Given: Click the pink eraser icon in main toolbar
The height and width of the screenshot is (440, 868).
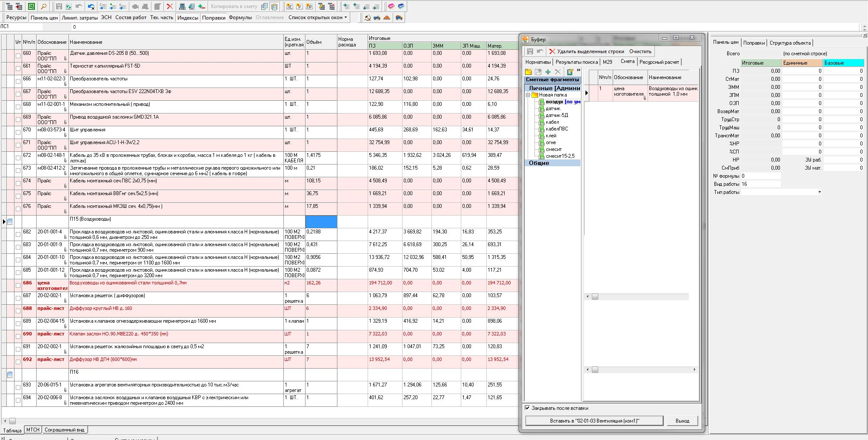Looking at the screenshot, I should [391, 6].
